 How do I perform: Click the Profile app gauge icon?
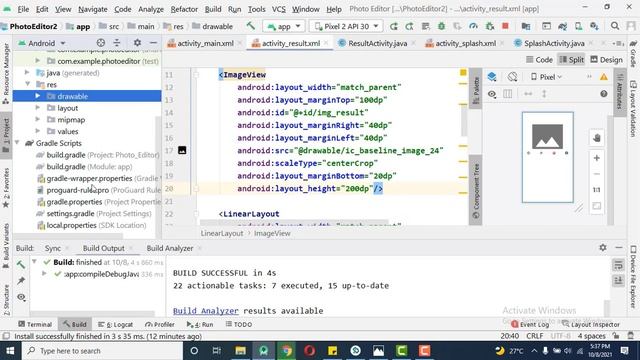(473, 26)
